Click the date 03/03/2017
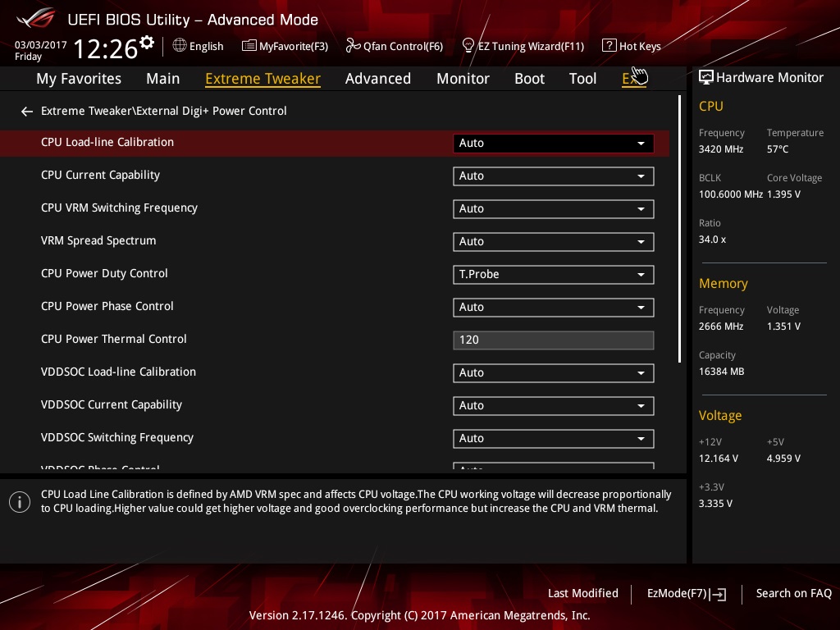This screenshot has height=630, width=840. (41, 45)
